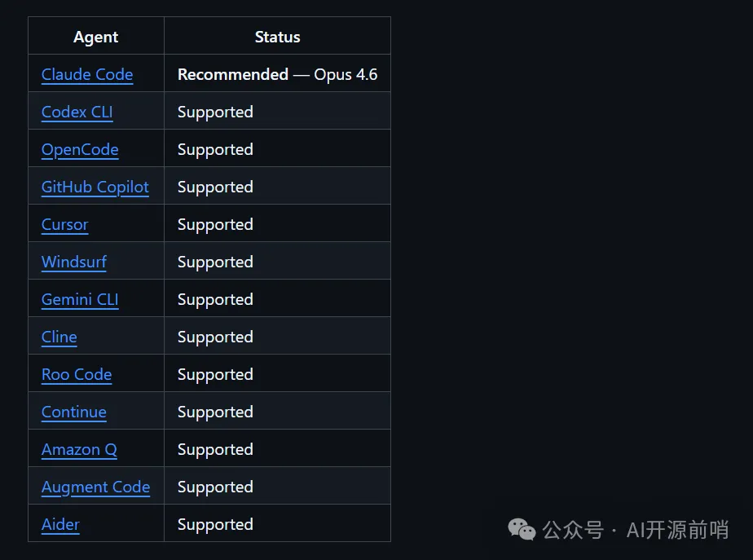The width and height of the screenshot is (753, 560).
Task: Click Supported status in the Codex CLI row
Action: coord(215,112)
